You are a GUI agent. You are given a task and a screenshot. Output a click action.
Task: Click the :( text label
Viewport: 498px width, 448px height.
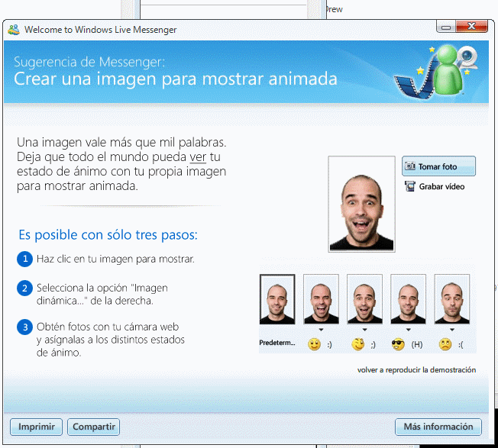[461, 345]
